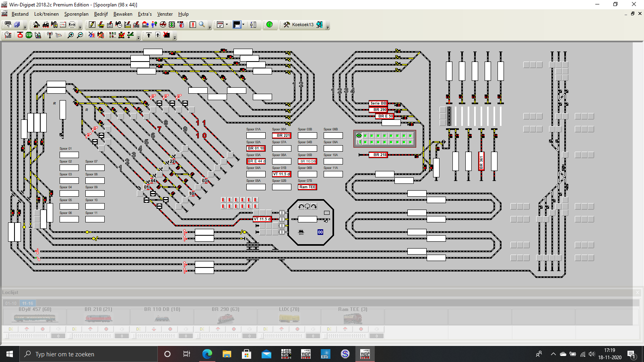
Task: Click the colored dots grid icon
Action: [x=113, y=35]
